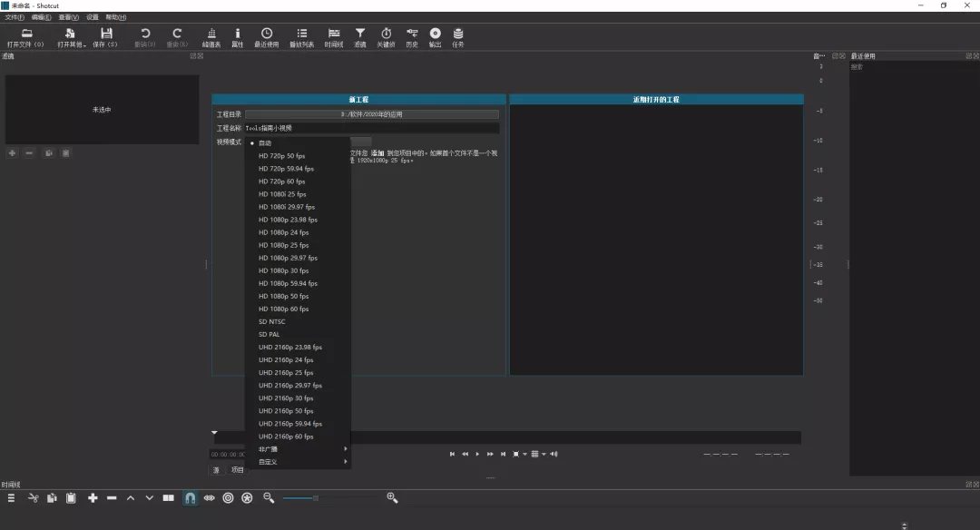Toggle scrub while dragging eye icon
The width and height of the screenshot is (980, 530).
pyautogui.click(x=210, y=498)
